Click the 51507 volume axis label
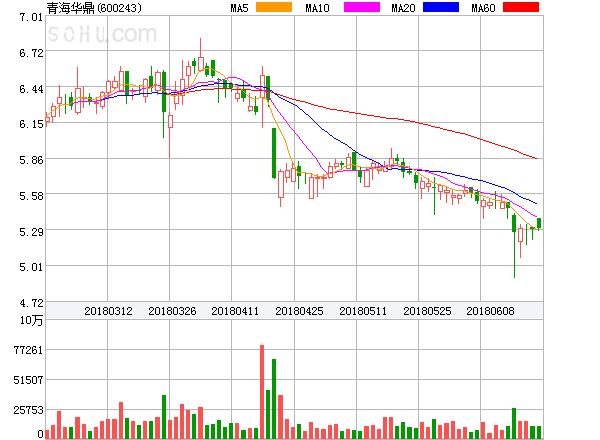 28,380
